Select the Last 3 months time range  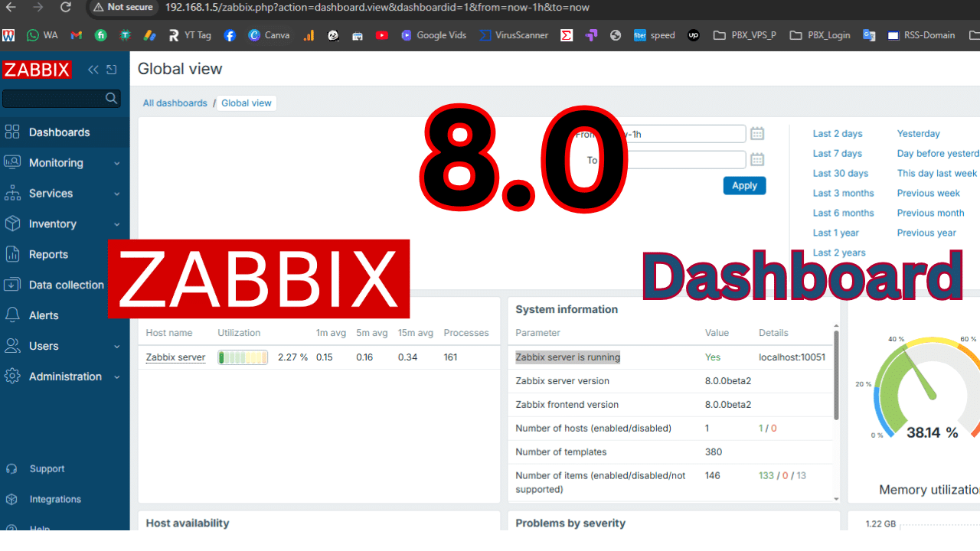(844, 194)
